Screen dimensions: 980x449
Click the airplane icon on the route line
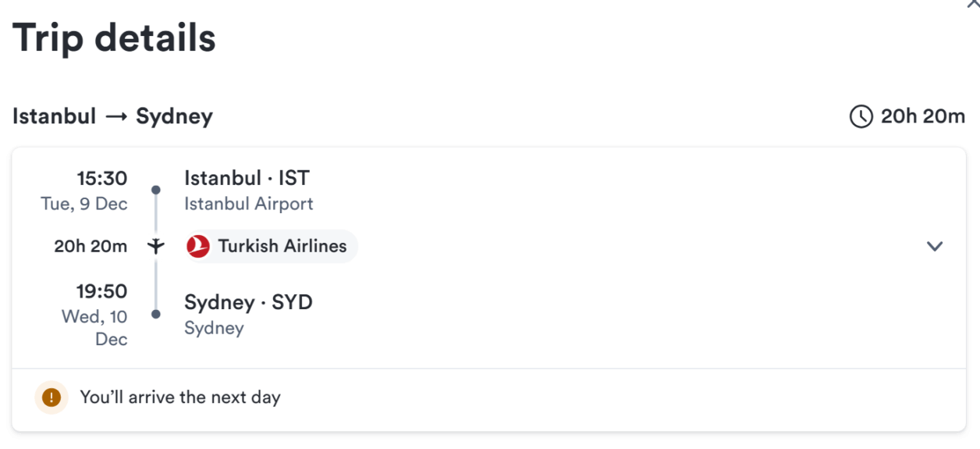pyautogui.click(x=156, y=246)
